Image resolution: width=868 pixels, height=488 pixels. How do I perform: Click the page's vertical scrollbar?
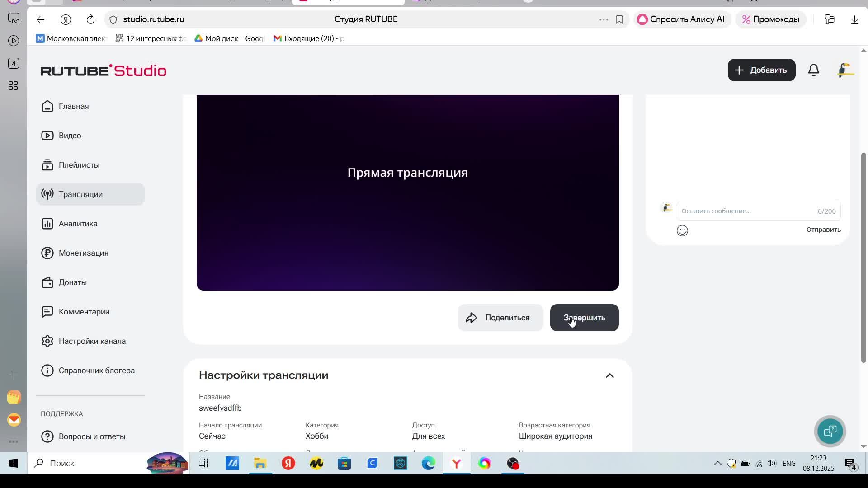[x=863, y=258]
